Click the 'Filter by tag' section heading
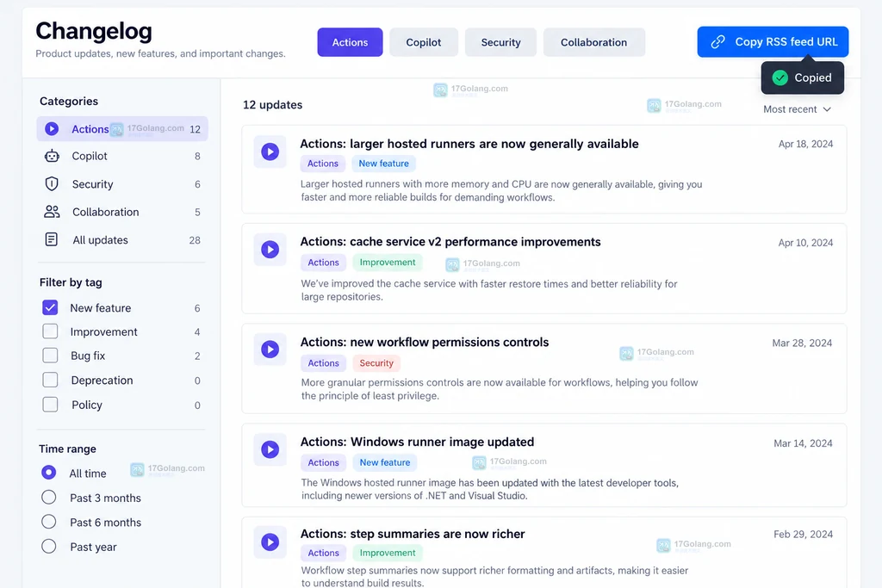882x588 pixels. point(71,282)
